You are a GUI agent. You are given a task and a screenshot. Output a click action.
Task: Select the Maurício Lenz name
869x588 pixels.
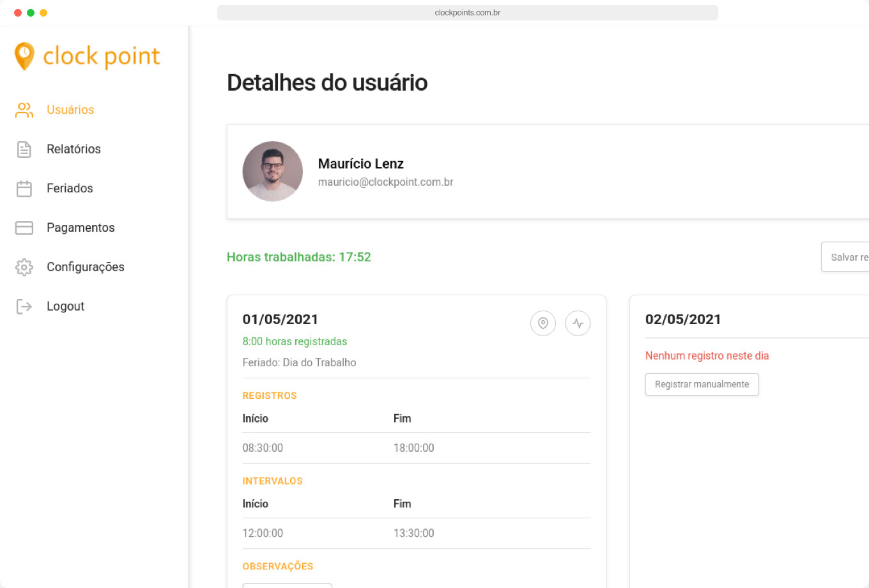click(361, 164)
